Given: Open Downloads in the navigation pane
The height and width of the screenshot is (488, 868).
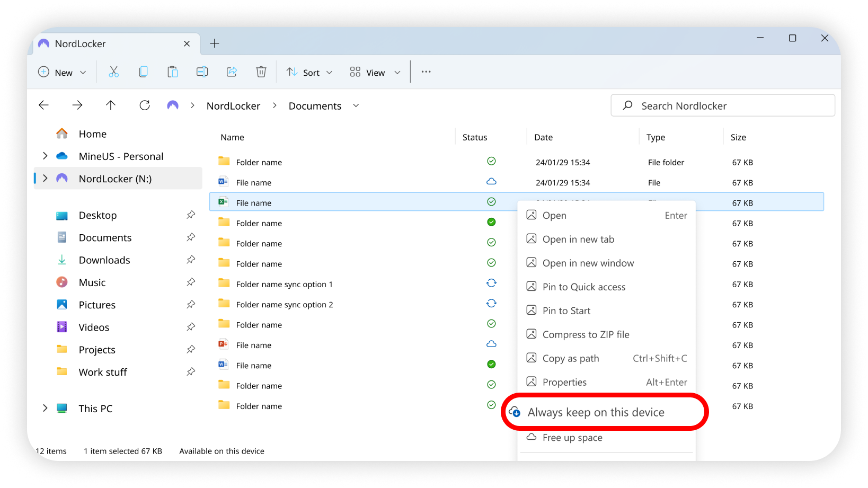Looking at the screenshot, I should 104,260.
